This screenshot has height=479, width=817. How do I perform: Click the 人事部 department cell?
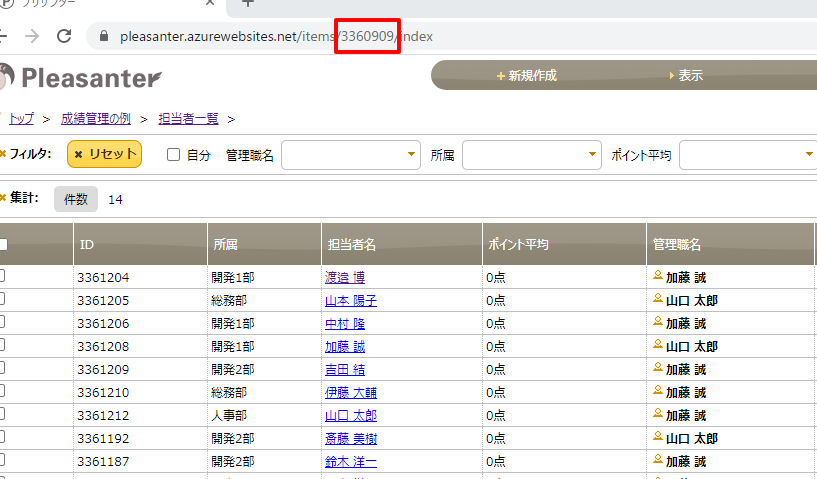point(264,415)
